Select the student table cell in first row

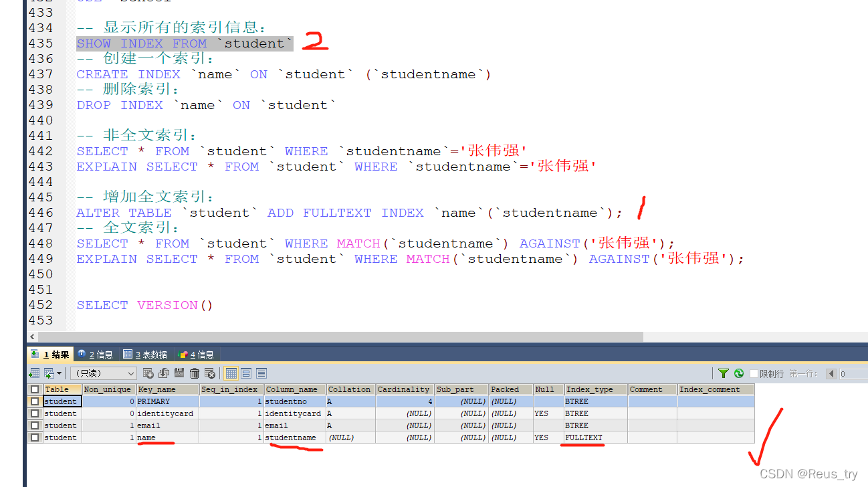62,401
